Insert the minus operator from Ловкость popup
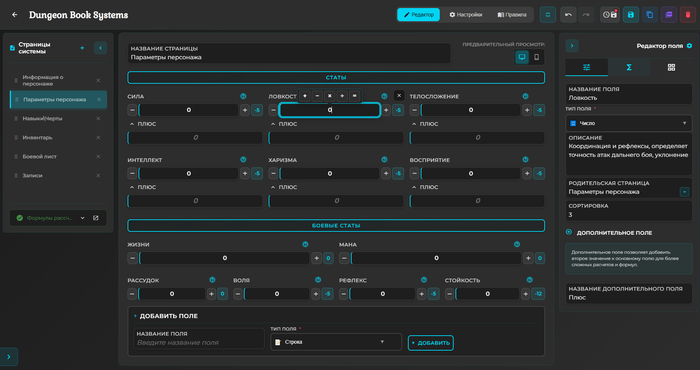 (317, 96)
